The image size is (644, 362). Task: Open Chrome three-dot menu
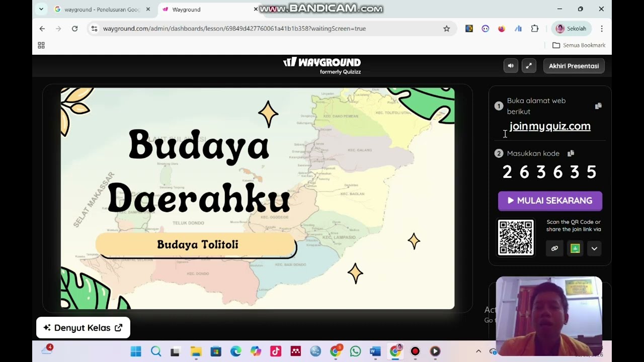[602, 29]
